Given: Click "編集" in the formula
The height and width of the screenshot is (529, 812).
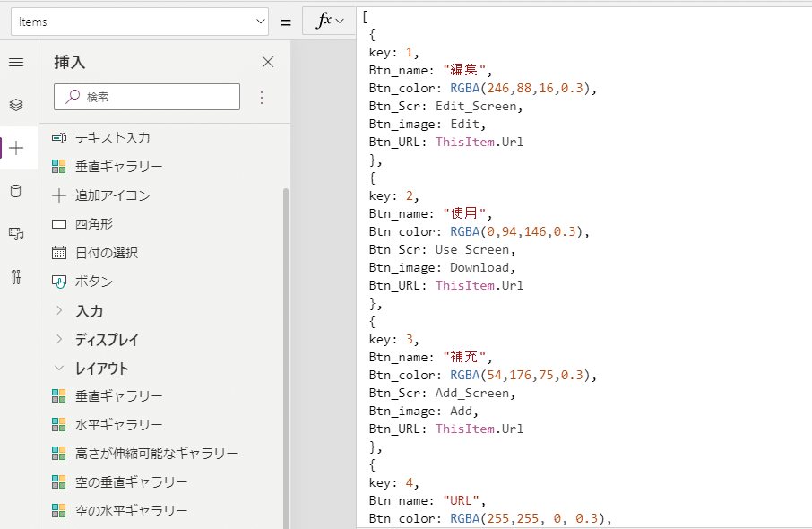Looking at the screenshot, I should coord(464,70).
